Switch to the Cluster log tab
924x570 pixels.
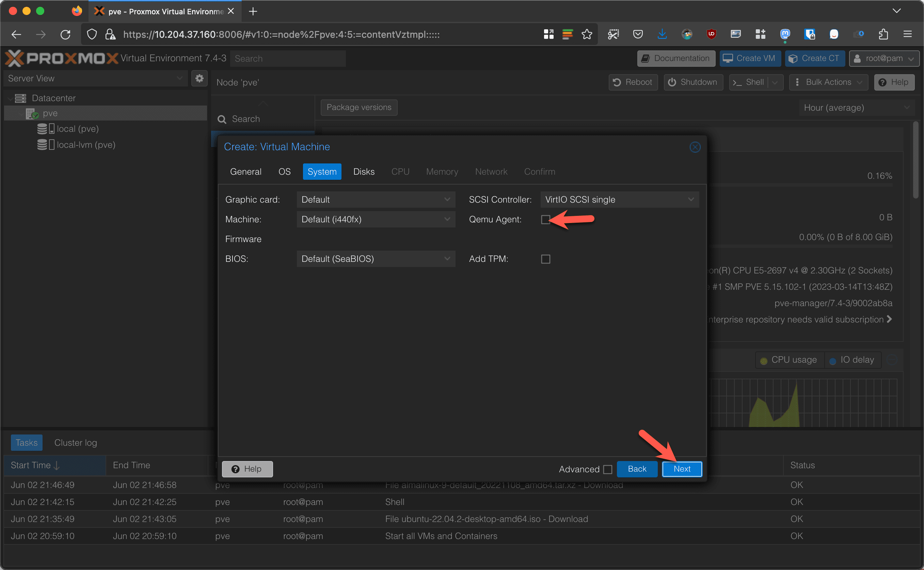(x=75, y=443)
